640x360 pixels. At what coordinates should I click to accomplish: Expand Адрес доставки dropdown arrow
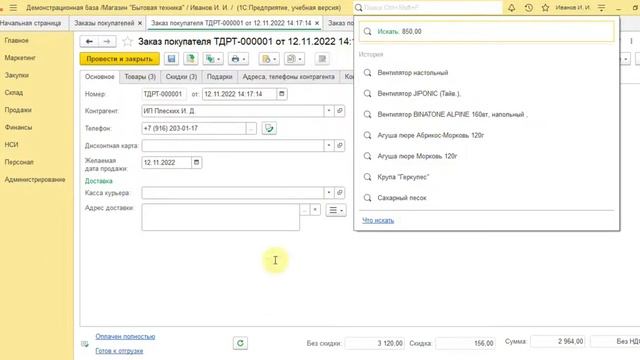coord(315,210)
